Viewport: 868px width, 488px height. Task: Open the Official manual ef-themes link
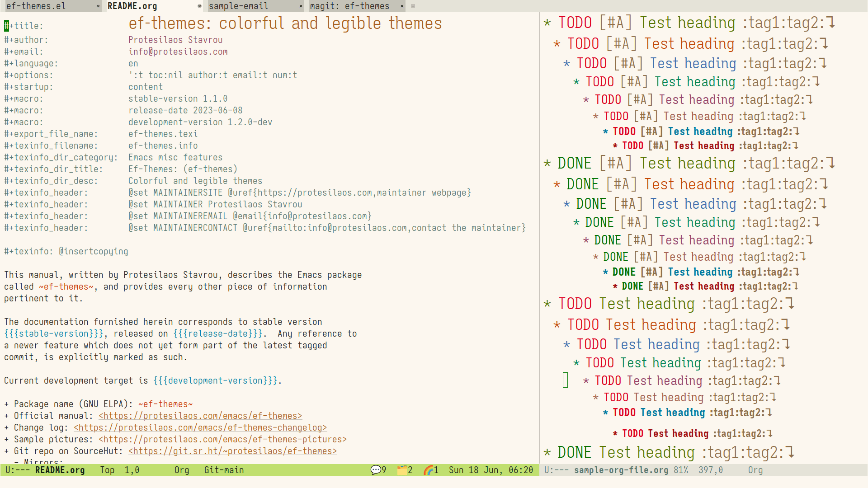click(x=200, y=416)
